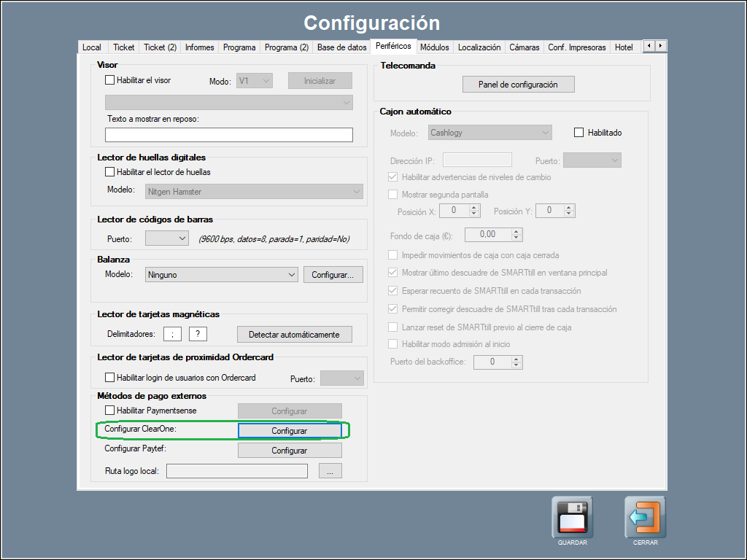The height and width of the screenshot is (560, 747).
Task: Toggle Habilitar login de usuarios con Ordercard
Action: point(110,378)
